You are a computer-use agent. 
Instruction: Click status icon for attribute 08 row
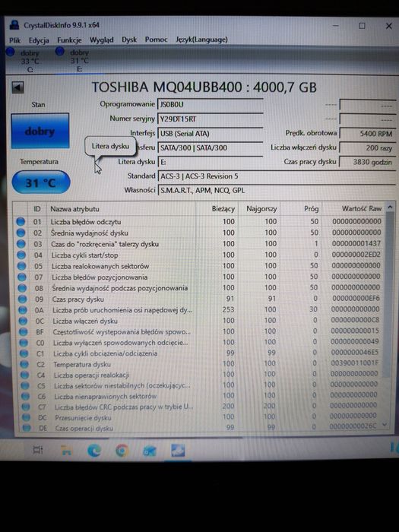pos(22,288)
